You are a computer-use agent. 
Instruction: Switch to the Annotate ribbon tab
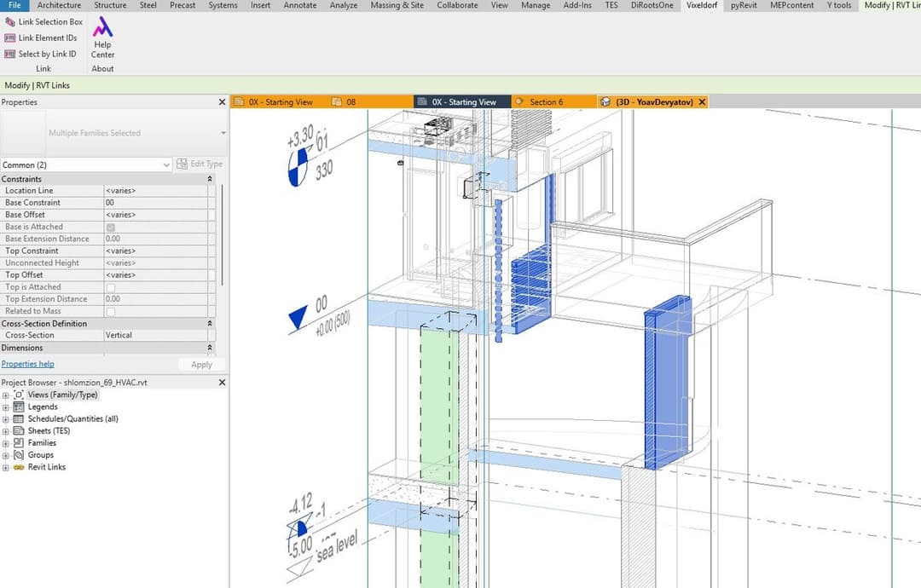(x=300, y=5)
